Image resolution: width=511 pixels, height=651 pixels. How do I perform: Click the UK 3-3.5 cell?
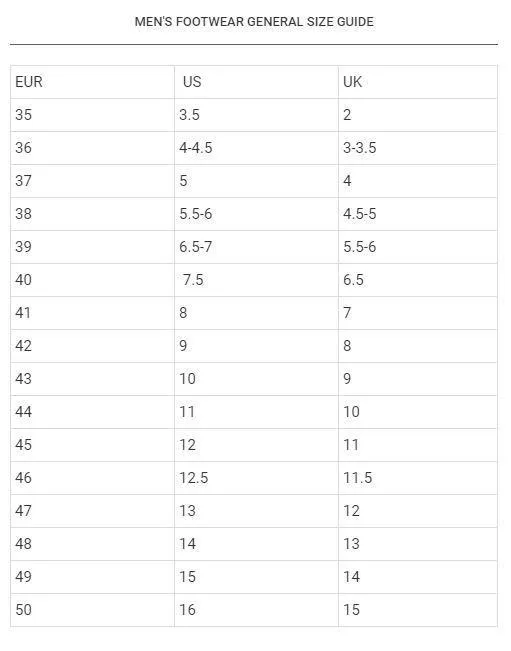tap(418, 148)
